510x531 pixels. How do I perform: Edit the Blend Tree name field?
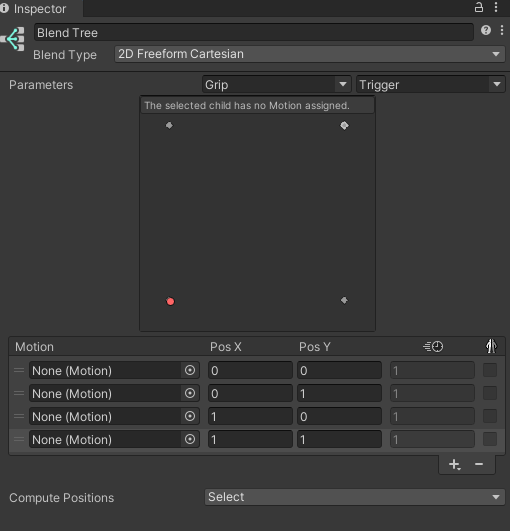[254, 33]
